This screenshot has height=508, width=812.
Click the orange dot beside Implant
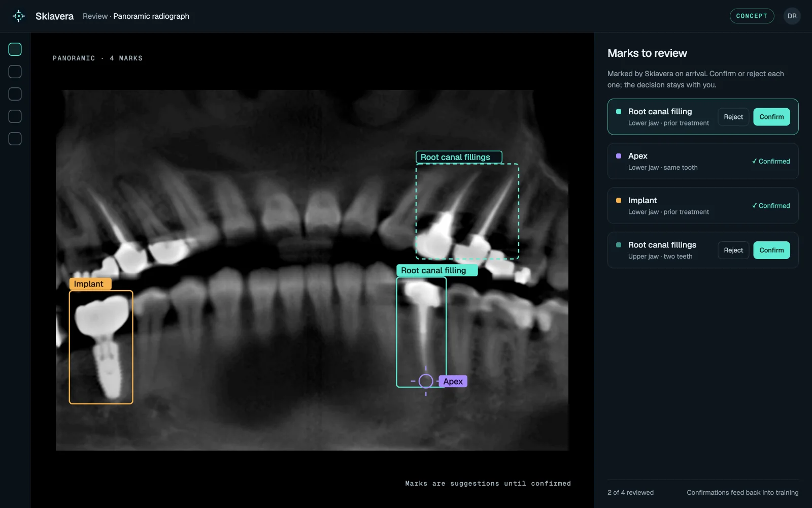click(x=619, y=201)
